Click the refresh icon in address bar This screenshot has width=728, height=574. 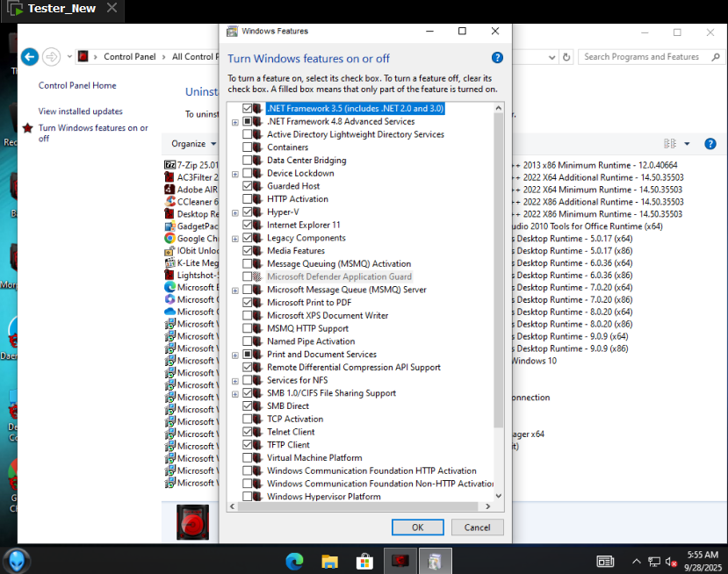566,57
